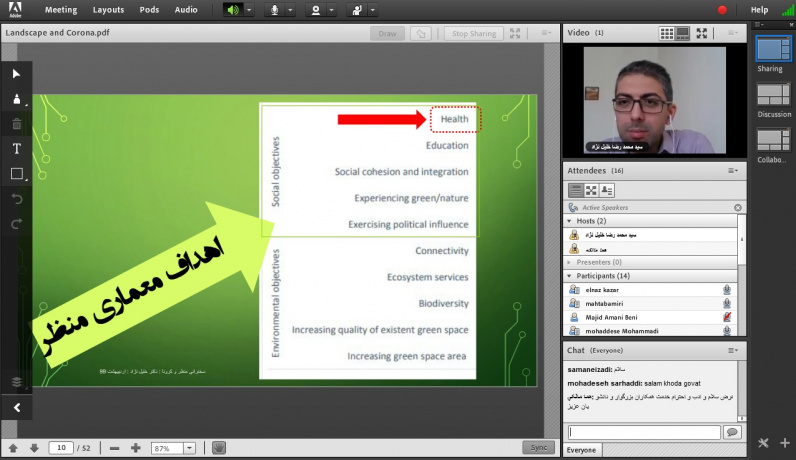The image size is (796, 460).
Task: Select the Discussion layout thumbnail
Action: click(773, 95)
